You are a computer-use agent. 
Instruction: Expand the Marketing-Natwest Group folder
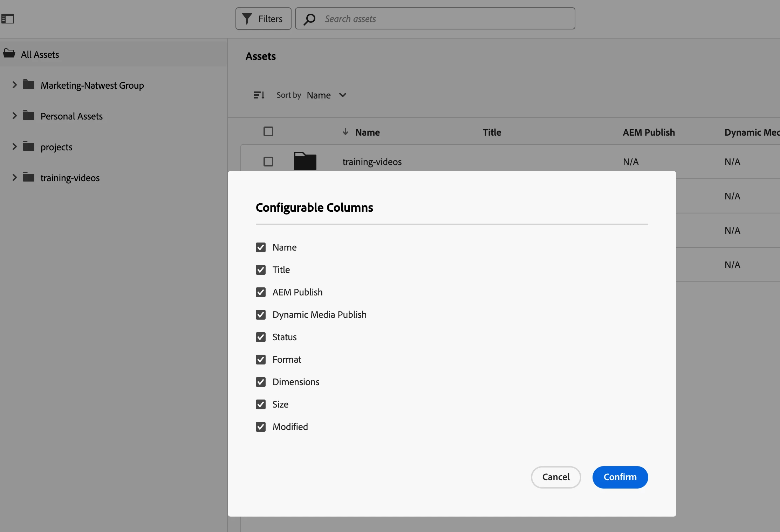[14, 85]
